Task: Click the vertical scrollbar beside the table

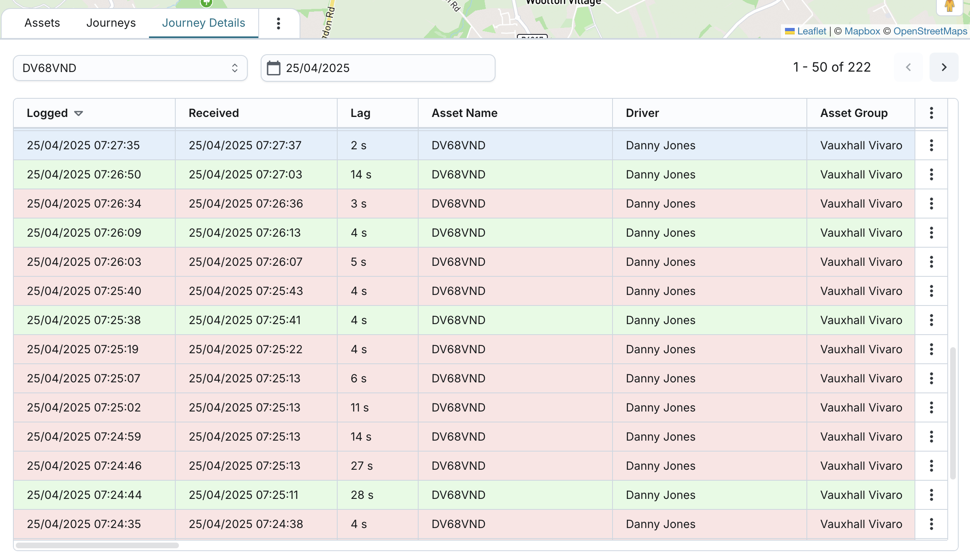Action: tap(953, 413)
